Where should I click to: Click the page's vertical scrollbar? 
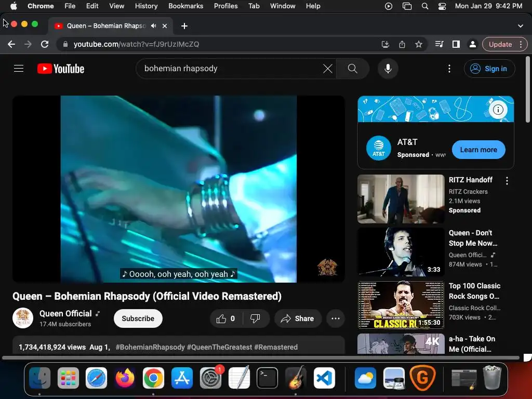pos(528,89)
